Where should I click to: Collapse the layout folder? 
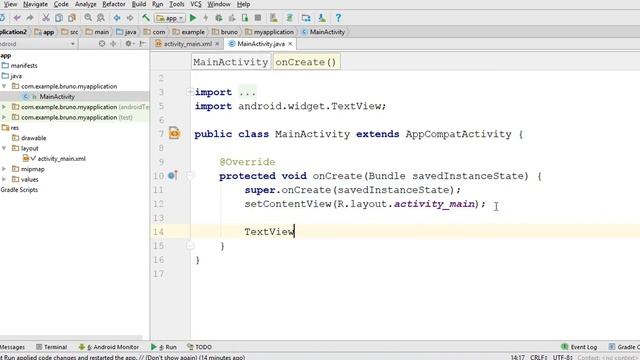(x=4, y=148)
